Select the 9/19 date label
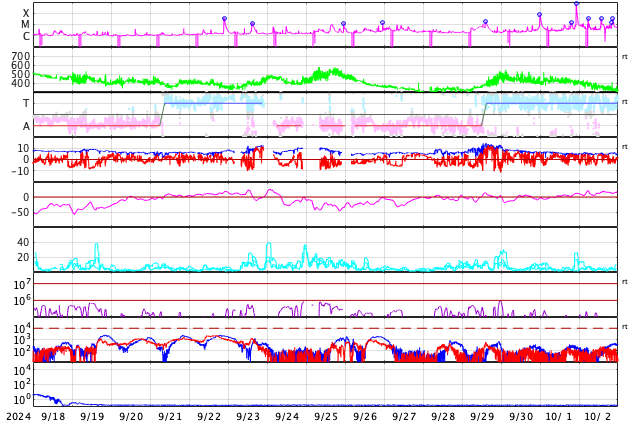 click(x=92, y=417)
